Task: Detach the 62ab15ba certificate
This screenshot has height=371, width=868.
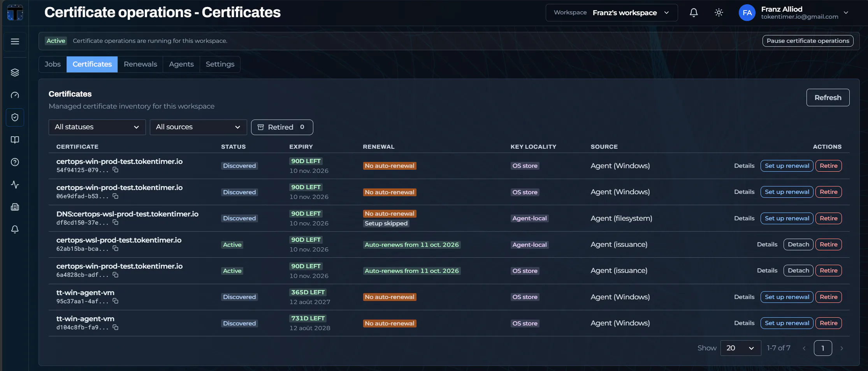Action: click(x=798, y=244)
